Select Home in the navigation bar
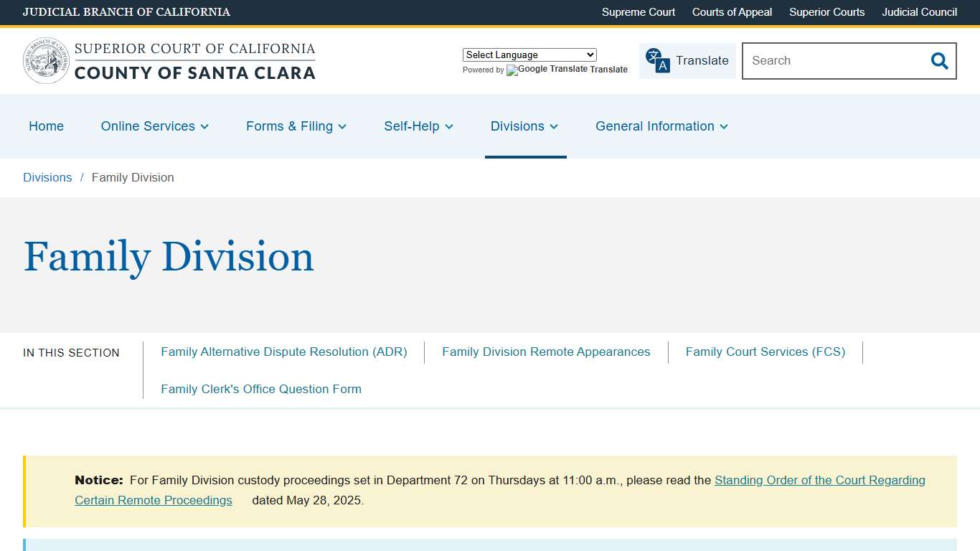This screenshot has height=551, width=980. pos(46,126)
